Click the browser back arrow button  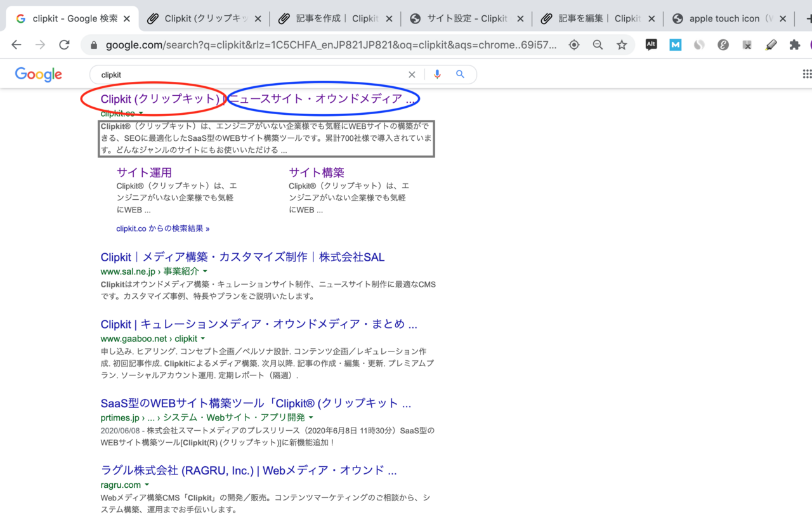point(16,44)
